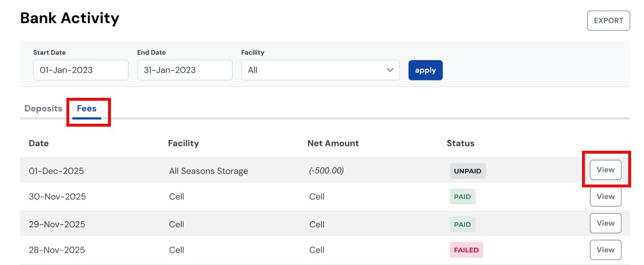Click the FAILED status badge
The width and height of the screenshot is (644, 265).
(466, 250)
